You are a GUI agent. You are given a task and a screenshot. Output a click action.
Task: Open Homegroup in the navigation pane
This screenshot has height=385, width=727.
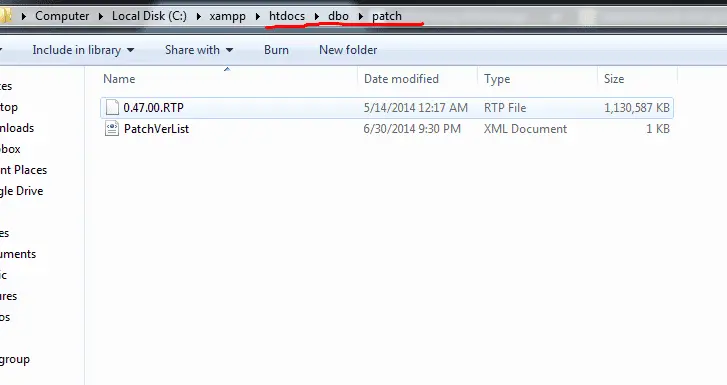point(15,359)
